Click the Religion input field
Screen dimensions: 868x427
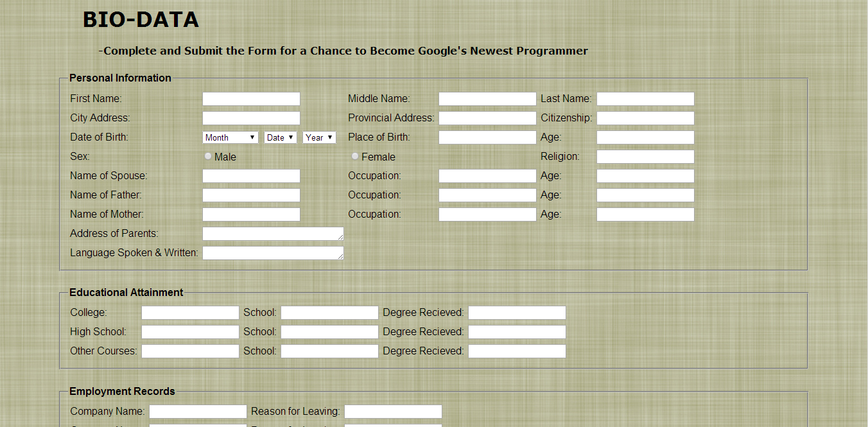645,157
